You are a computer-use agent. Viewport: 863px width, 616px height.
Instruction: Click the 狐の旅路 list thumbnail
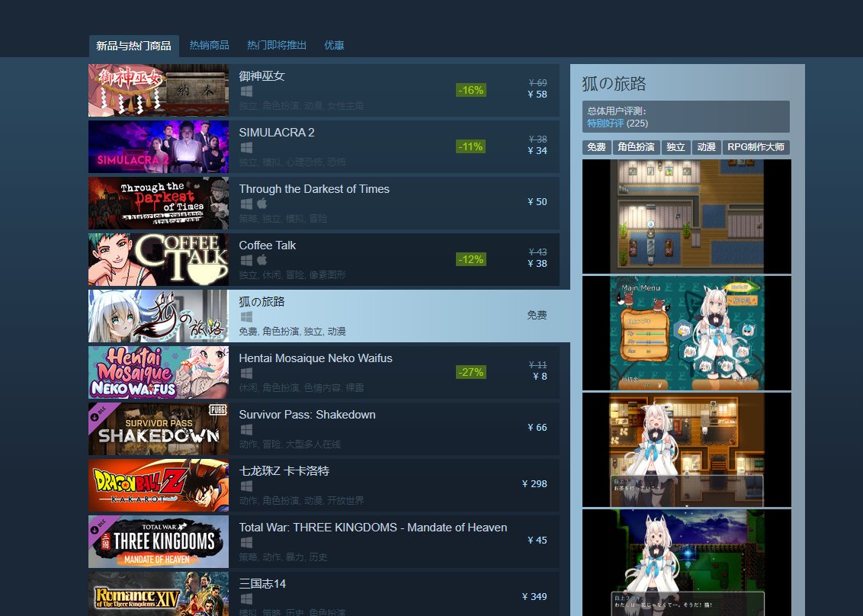pyautogui.click(x=159, y=316)
